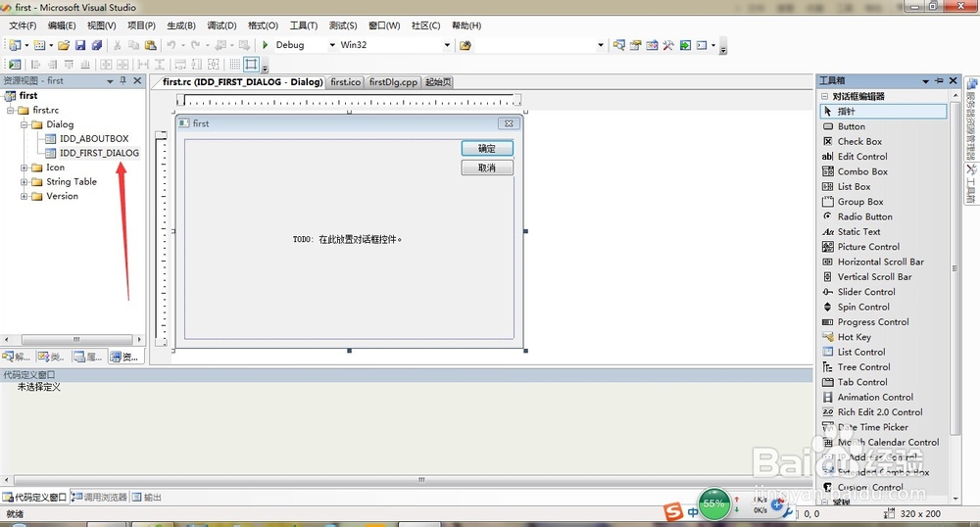
Task: Open the Properties Window toolbar icon
Action: (636, 45)
